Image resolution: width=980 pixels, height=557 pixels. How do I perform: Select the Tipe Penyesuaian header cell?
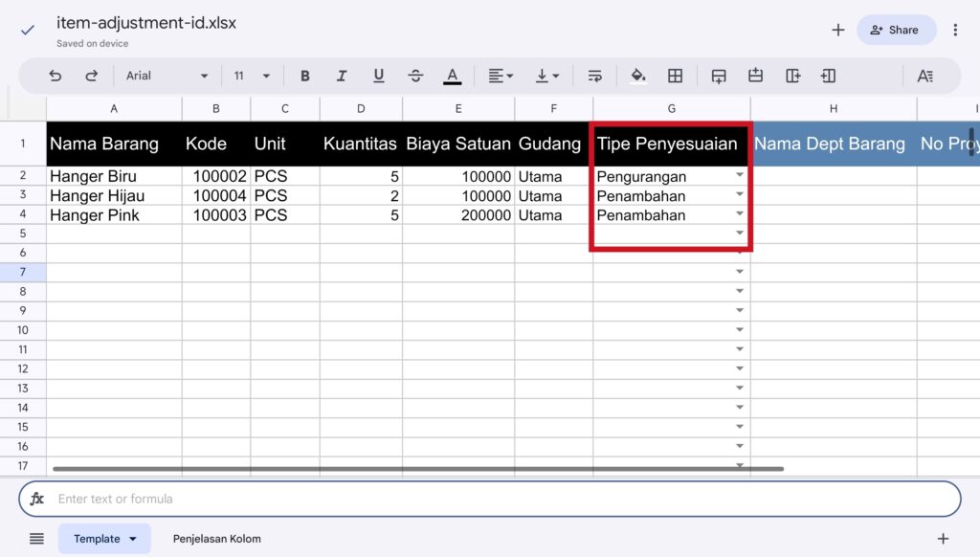pos(671,144)
